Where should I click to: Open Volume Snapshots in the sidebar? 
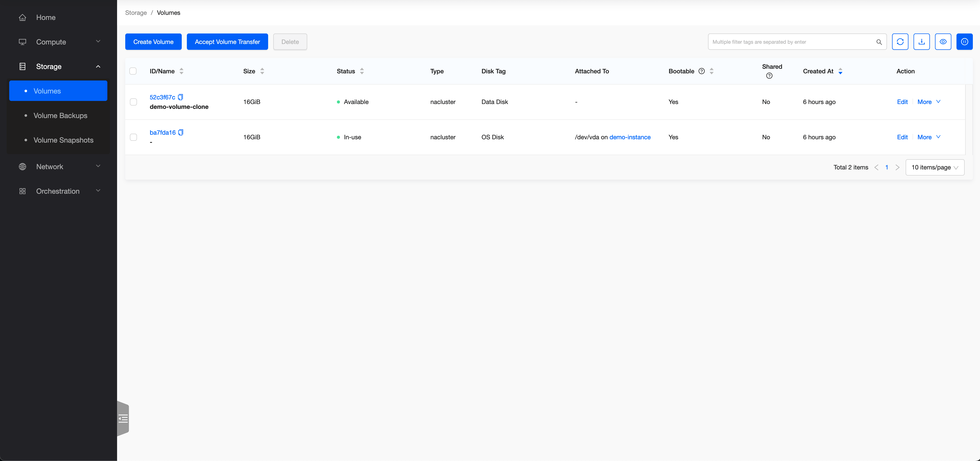click(63, 140)
